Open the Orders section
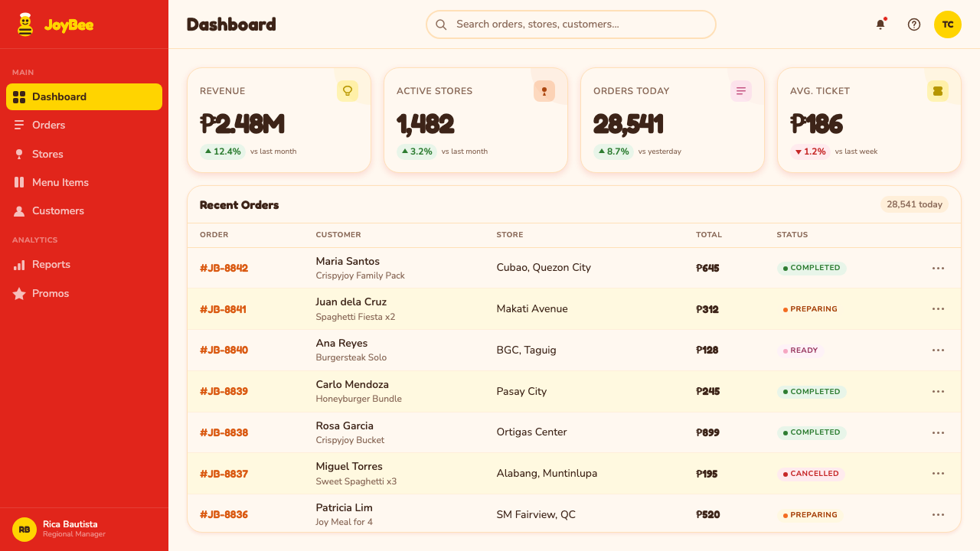 pyautogui.click(x=84, y=126)
